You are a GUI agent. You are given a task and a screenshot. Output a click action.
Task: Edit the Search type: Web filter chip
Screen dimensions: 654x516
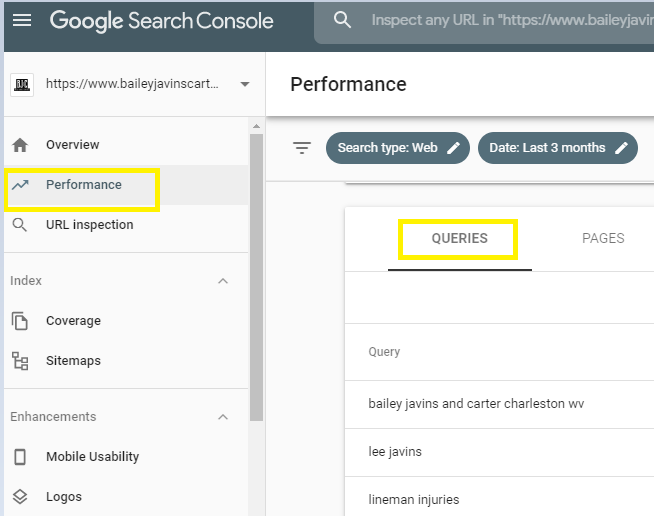tap(397, 148)
